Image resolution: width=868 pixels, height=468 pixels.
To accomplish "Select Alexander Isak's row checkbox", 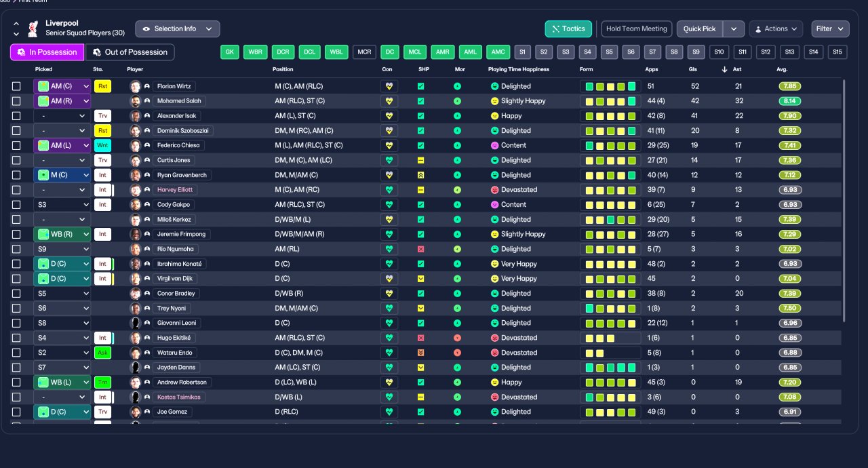I will click(16, 116).
